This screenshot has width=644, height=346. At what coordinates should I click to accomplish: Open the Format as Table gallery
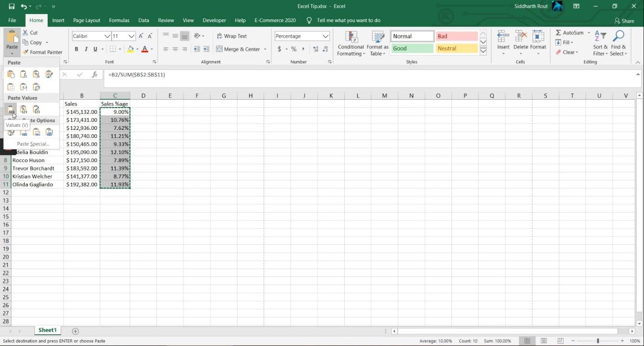tap(377, 43)
